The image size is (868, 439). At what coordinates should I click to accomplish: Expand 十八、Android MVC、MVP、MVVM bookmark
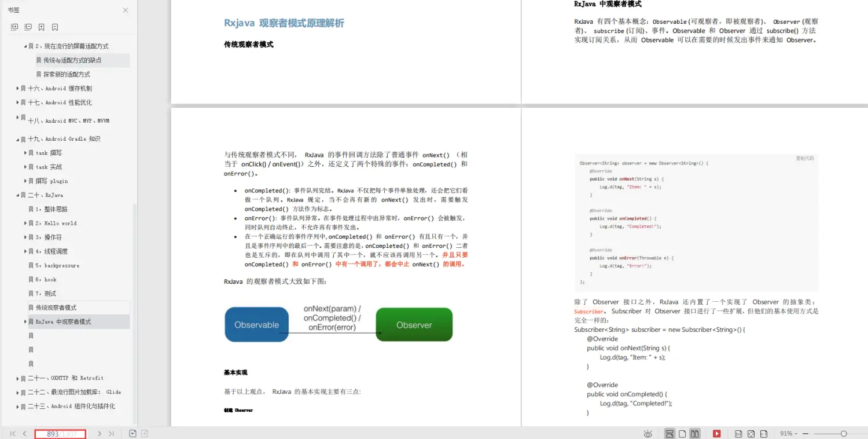coord(18,119)
